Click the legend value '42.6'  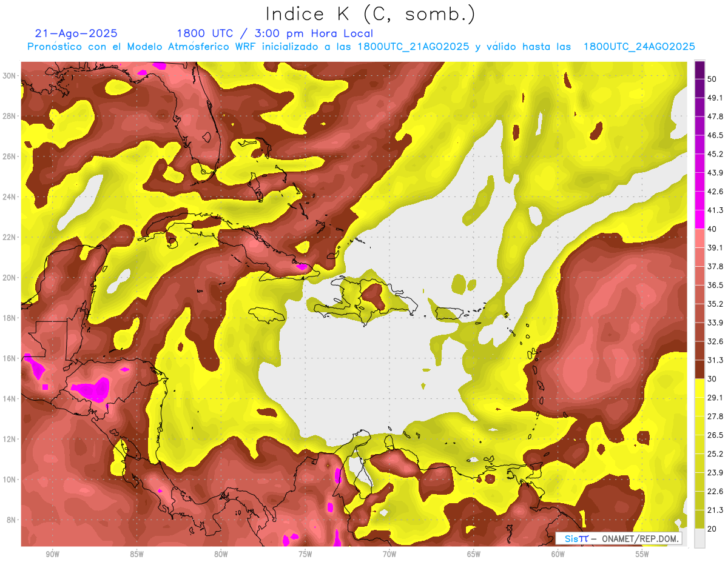[x=715, y=192]
